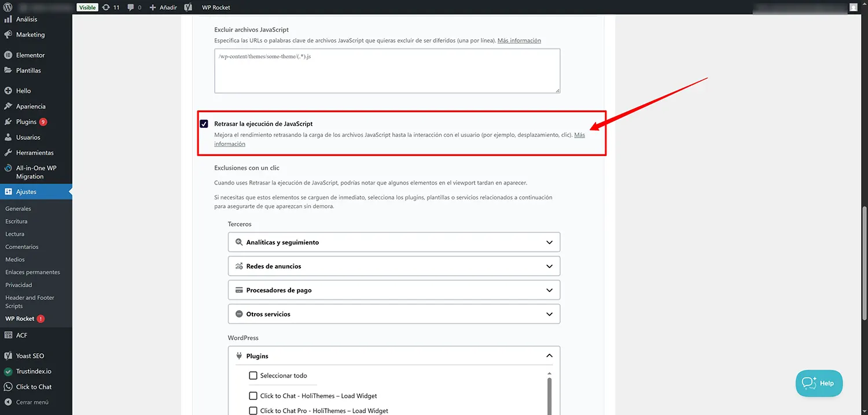Open Elementor from the sidebar icon

[x=8, y=55]
